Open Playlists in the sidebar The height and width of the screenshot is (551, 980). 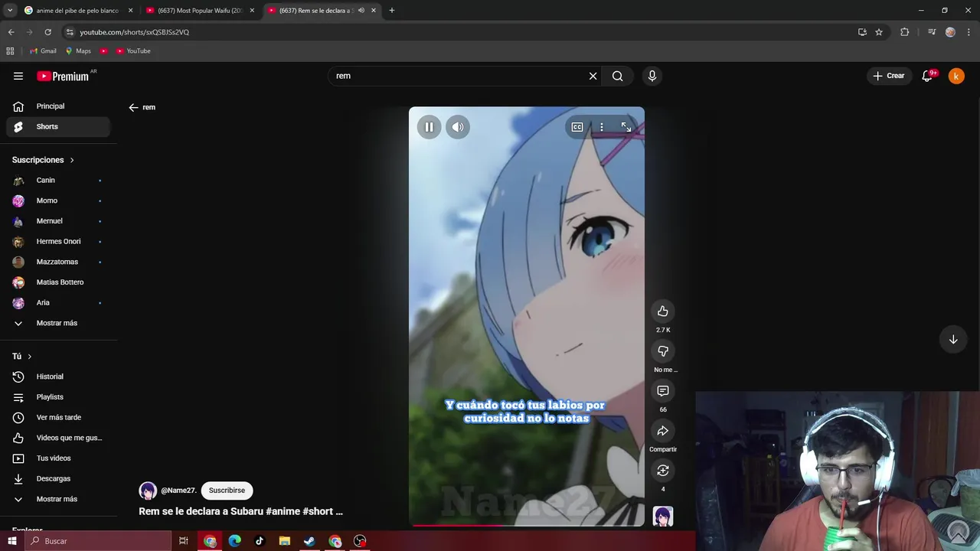click(58, 397)
